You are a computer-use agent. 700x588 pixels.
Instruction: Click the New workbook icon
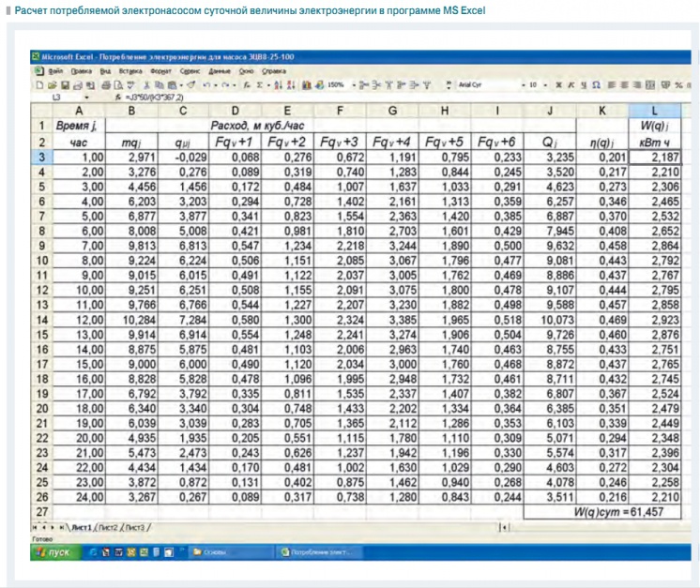point(37,83)
